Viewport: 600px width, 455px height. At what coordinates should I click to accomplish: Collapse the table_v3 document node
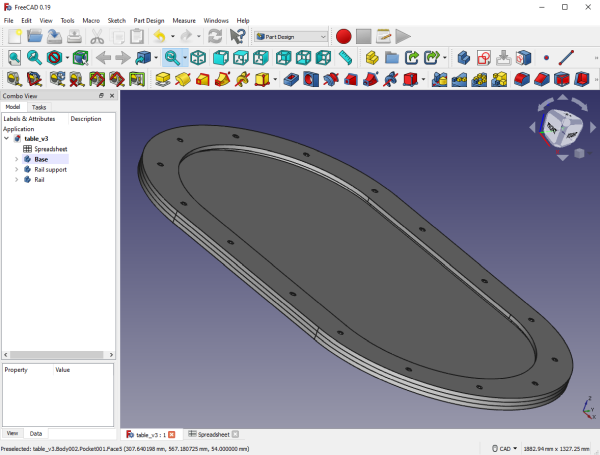point(7,138)
